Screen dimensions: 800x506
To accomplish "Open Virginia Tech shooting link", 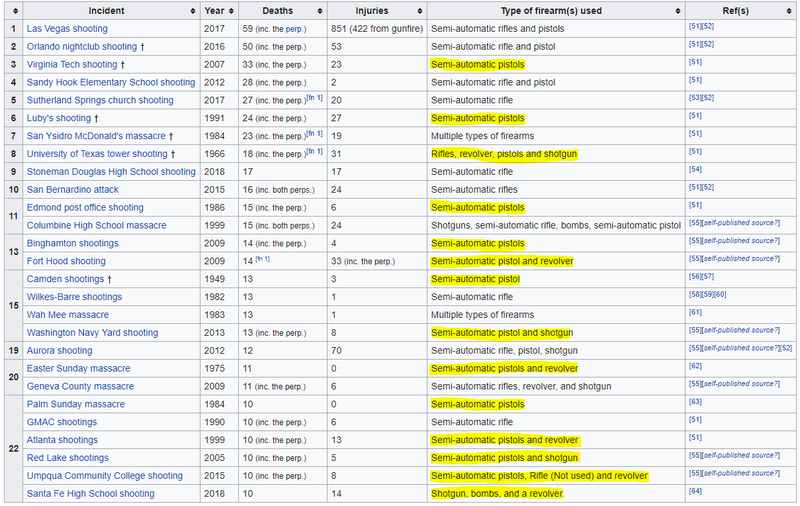I will pyautogui.click(x=72, y=65).
